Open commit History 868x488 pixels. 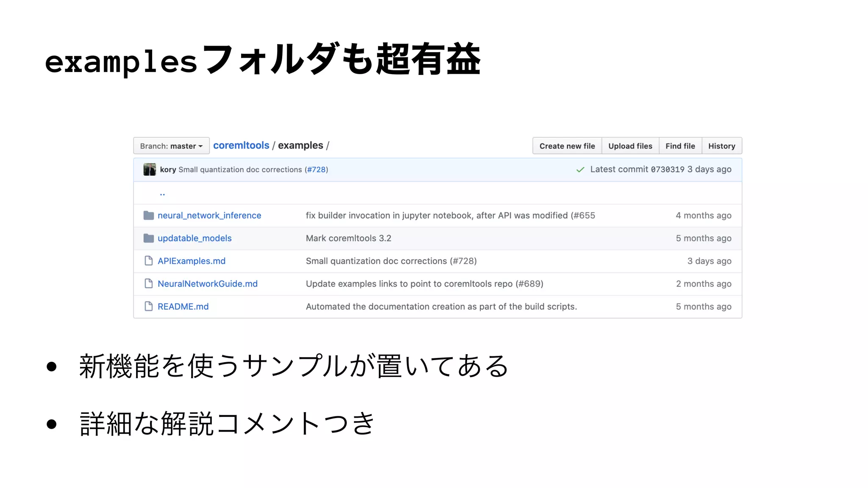point(721,146)
